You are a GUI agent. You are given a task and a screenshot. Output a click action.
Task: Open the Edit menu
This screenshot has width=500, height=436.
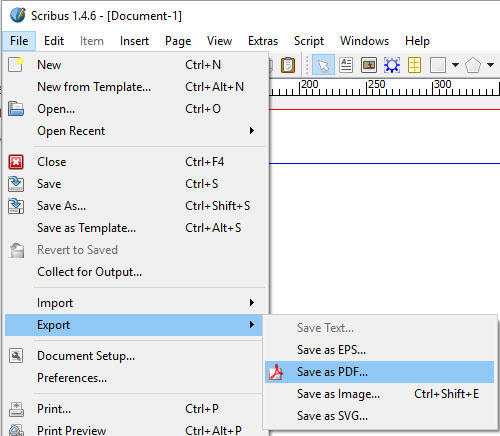point(54,41)
